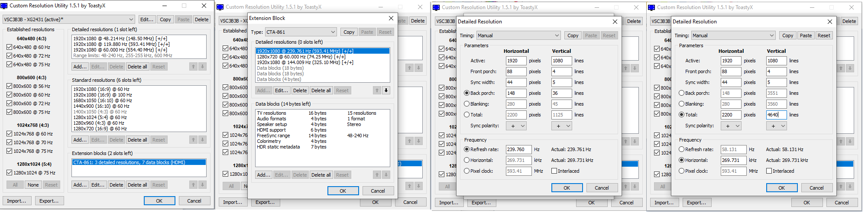
Task: Uncheck the 640x480 @ 72 Hz checkbox
Action: point(9,56)
